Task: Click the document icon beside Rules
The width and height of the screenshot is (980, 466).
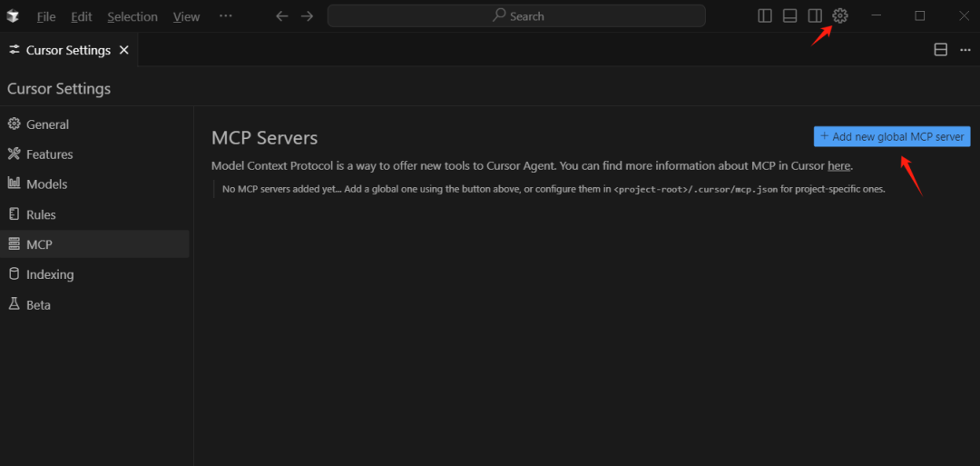Action: (x=14, y=213)
